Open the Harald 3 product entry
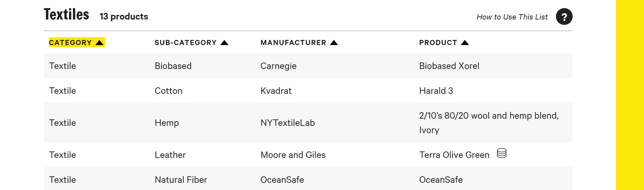The width and height of the screenshot is (644, 190). 436,91
